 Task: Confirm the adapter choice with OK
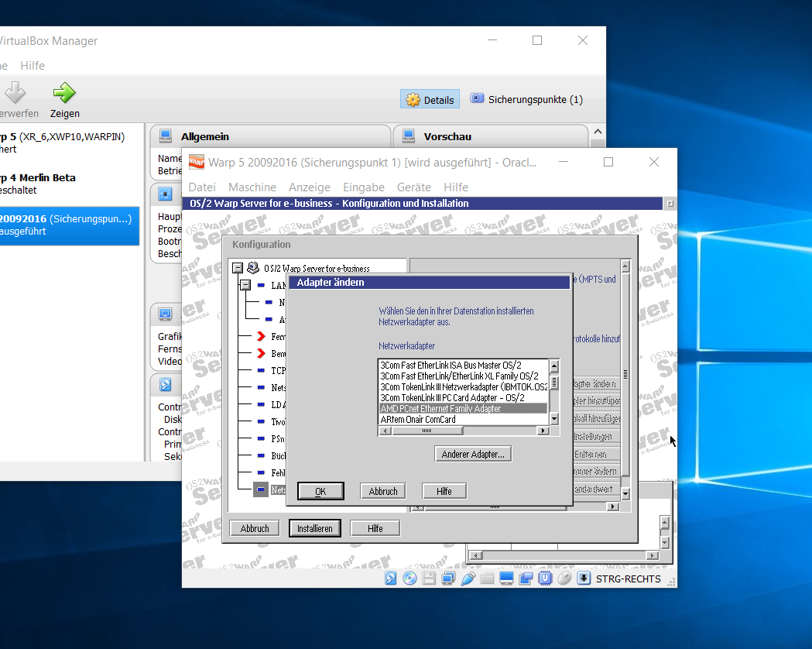pyautogui.click(x=320, y=491)
